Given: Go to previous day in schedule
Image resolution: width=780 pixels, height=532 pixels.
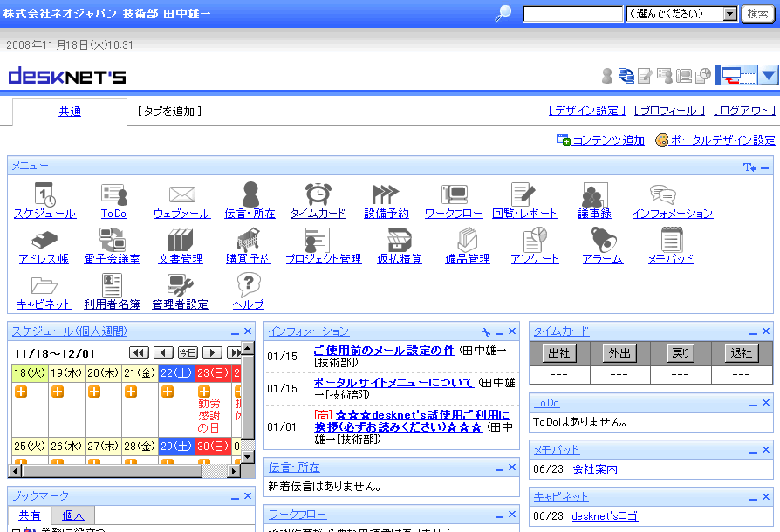Looking at the screenshot, I should pyautogui.click(x=164, y=353).
